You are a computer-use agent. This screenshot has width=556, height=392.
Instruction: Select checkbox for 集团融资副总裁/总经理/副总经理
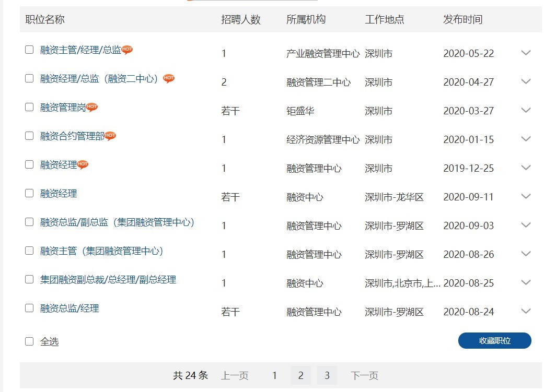(x=29, y=279)
